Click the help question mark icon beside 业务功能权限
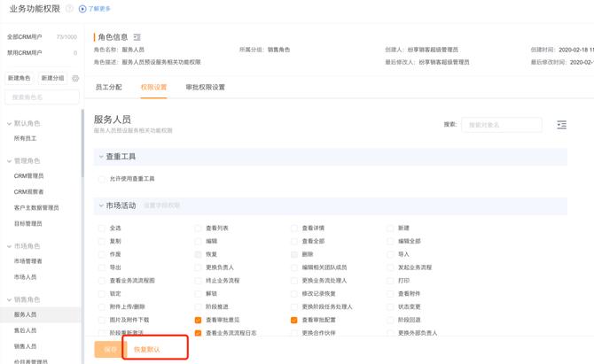594x364 pixels. coord(69,9)
